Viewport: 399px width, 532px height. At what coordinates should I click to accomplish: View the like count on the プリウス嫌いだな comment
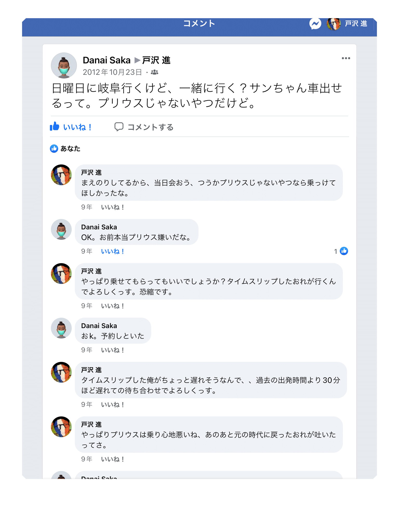(341, 251)
